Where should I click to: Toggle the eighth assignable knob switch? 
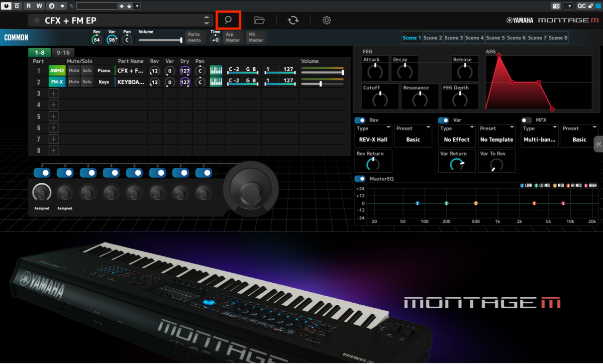click(204, 173)
